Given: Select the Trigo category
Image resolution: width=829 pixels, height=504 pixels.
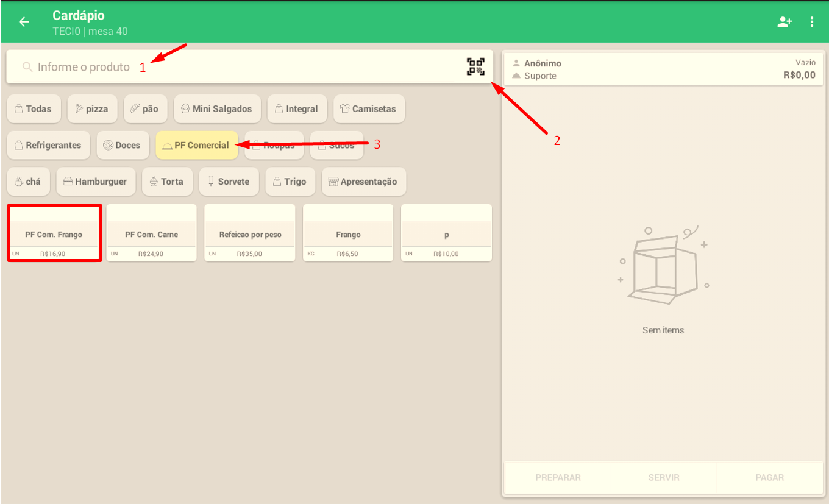Looking at the screenshot, I should click(290, 182).
